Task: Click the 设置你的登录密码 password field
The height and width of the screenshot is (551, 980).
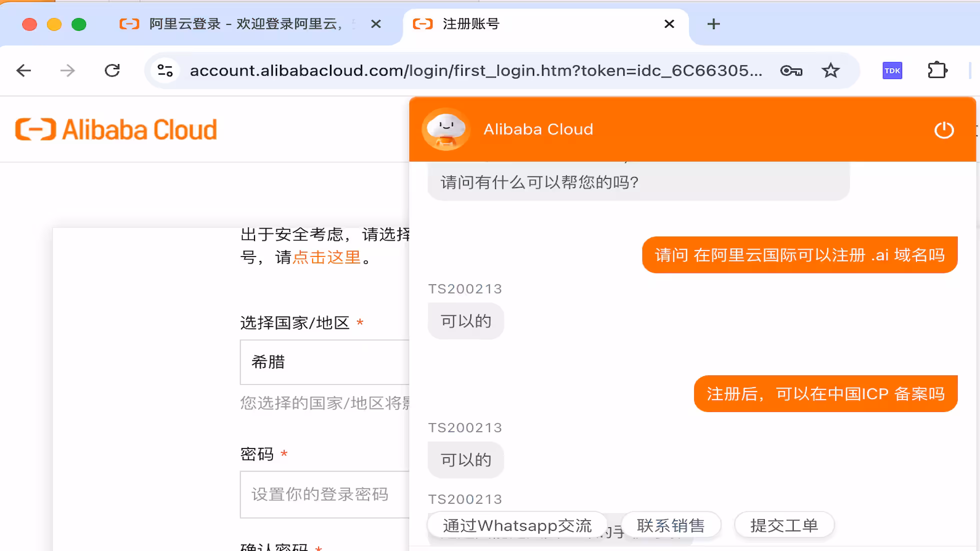Action: (324, 494)
